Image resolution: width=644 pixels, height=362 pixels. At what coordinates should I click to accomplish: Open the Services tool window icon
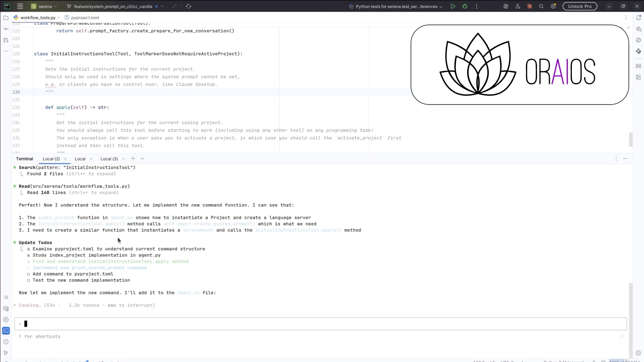pos(6,320)
